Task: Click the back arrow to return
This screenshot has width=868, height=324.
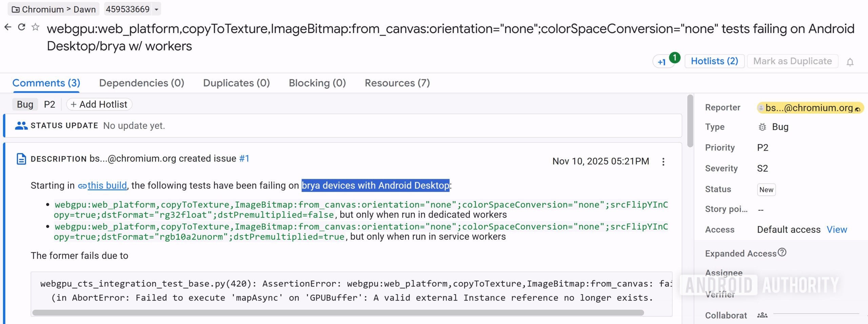Action: click(8, 27)
